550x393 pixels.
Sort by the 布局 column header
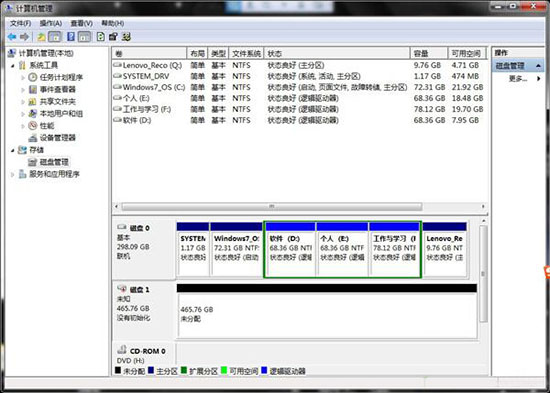[x=197, y=53]
